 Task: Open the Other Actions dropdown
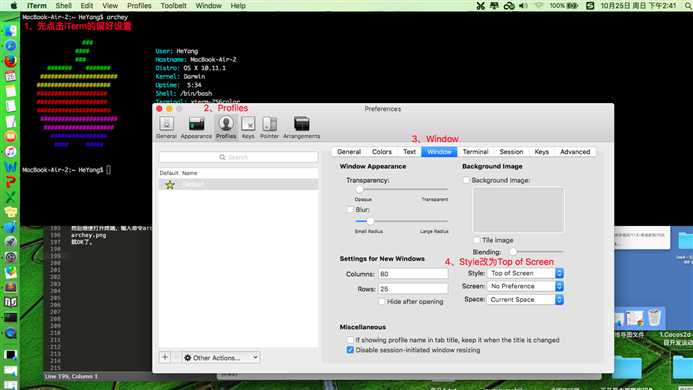click(221, 358)
